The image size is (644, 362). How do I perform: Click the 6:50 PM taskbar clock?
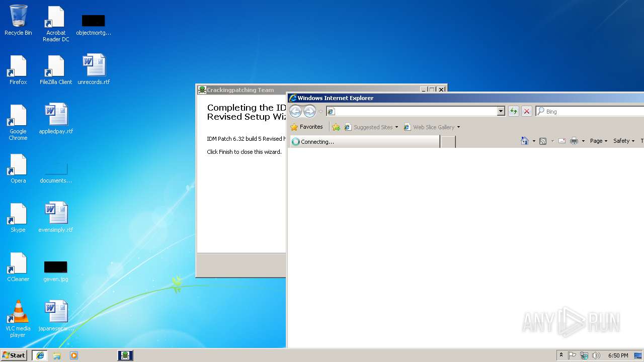[618, 355]
